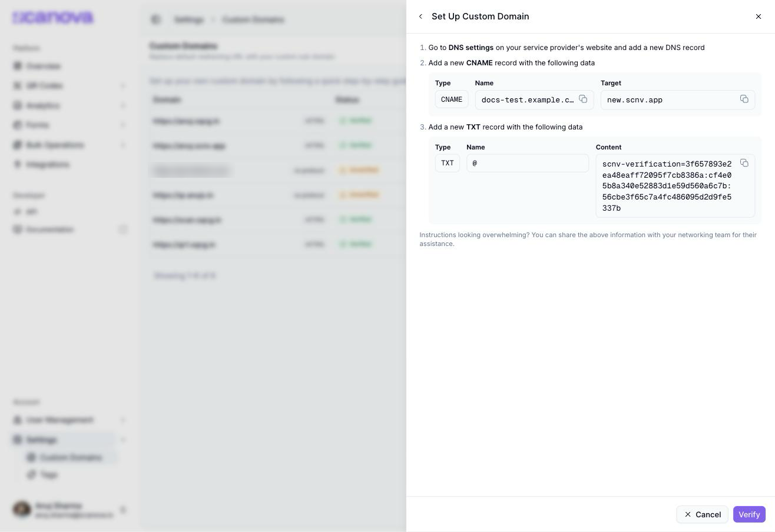Select the CNAME type field
Image resolution: width=775 pixels, height=532 pixels.
point(452,99)
